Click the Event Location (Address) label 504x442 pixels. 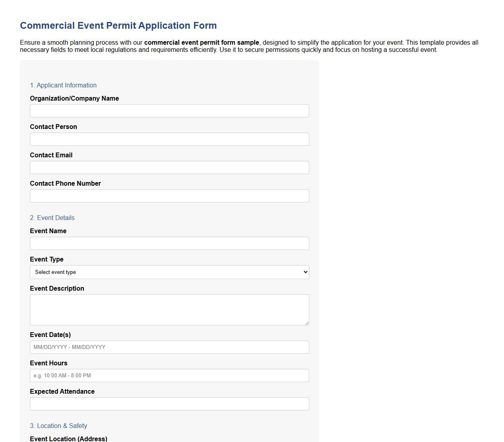click(68, 438)
